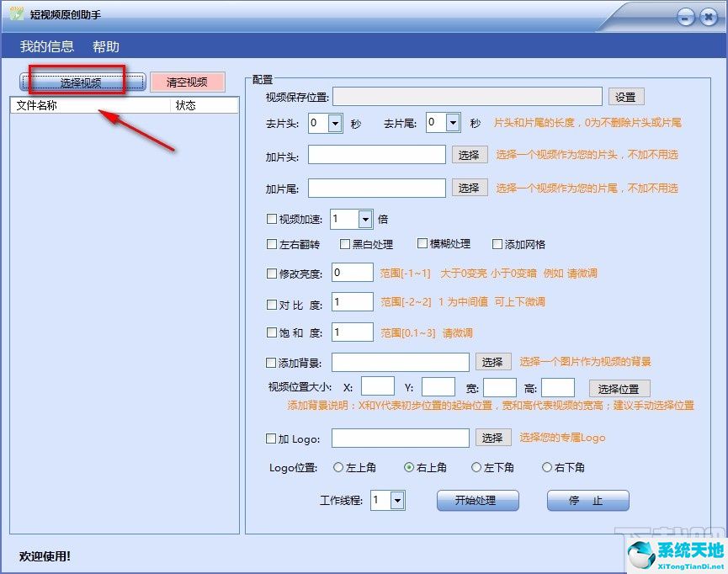Click the 停止 button
Screen dimensions: 728x574
[587, 501]
